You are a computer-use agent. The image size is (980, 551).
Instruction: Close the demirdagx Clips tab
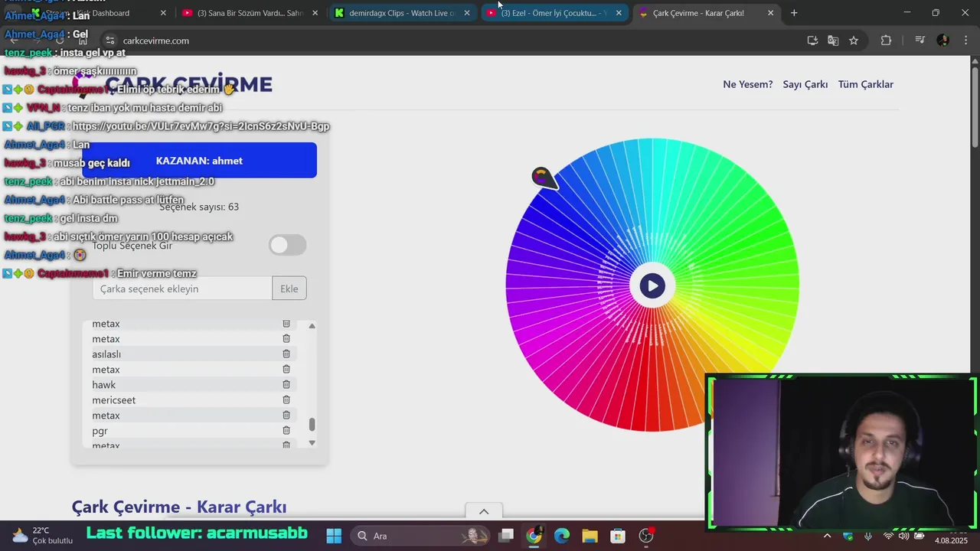pos(467,13)
